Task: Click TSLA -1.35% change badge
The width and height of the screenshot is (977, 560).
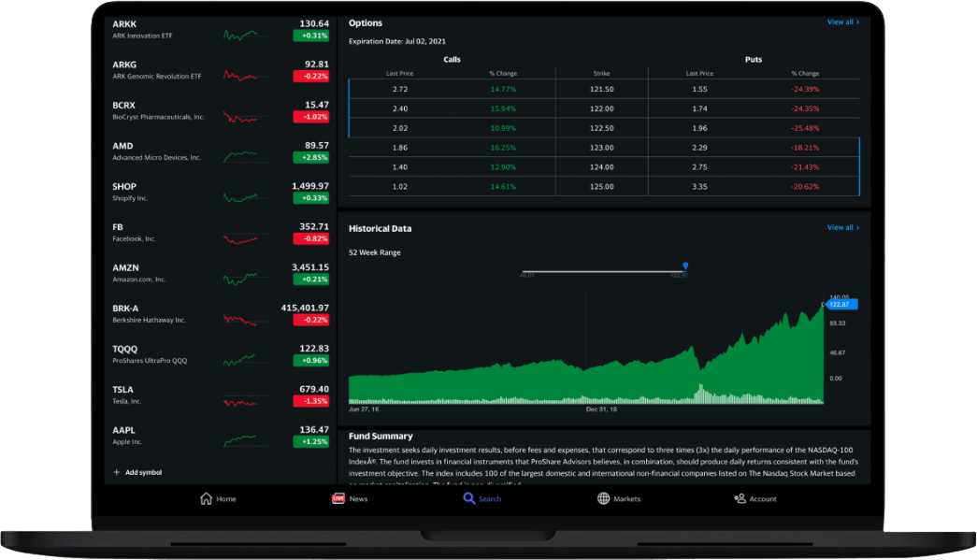Action: click(x=311, y=401)
